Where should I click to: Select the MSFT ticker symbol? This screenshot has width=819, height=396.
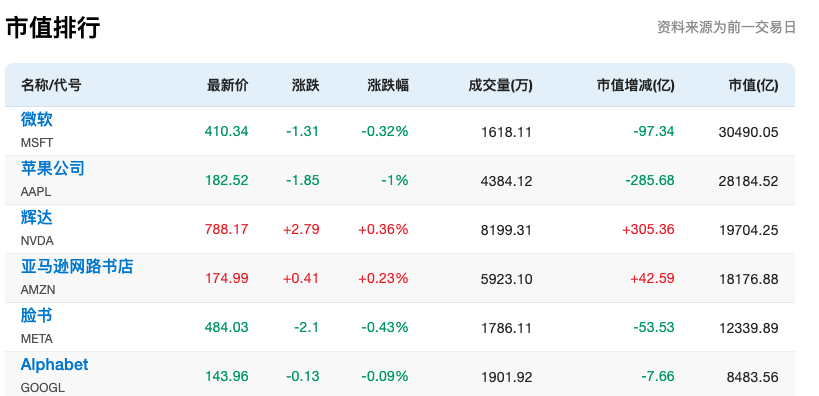pos(37,143)
